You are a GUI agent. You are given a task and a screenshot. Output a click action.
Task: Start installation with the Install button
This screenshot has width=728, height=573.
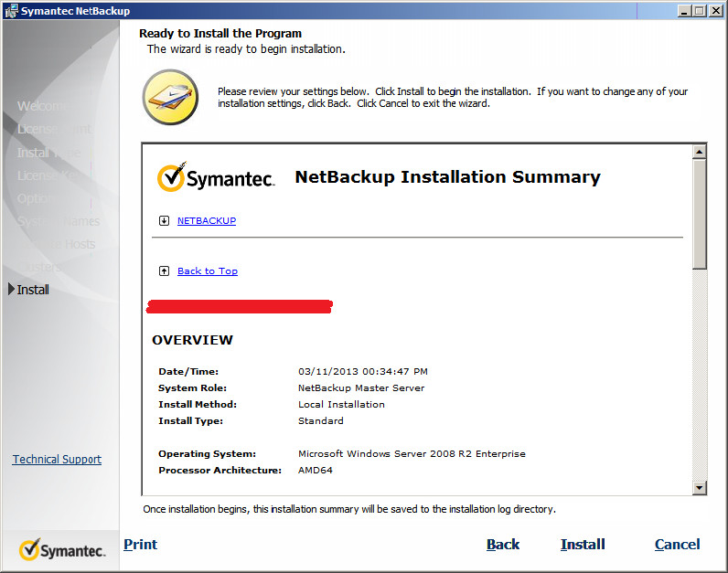pos(583,545)
